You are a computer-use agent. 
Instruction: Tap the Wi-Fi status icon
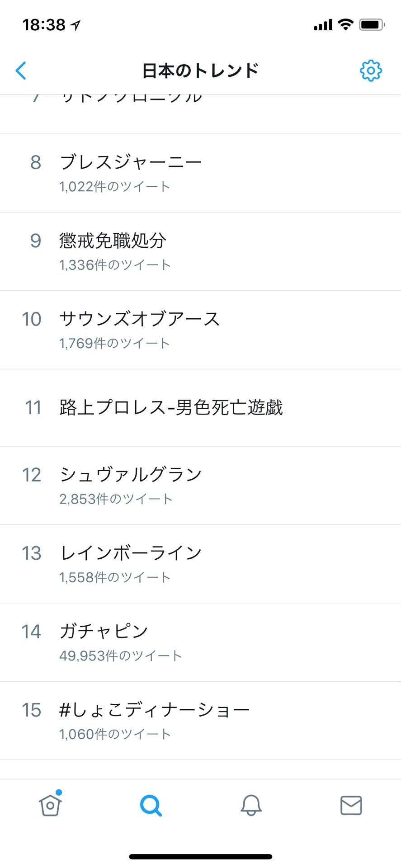346,24
